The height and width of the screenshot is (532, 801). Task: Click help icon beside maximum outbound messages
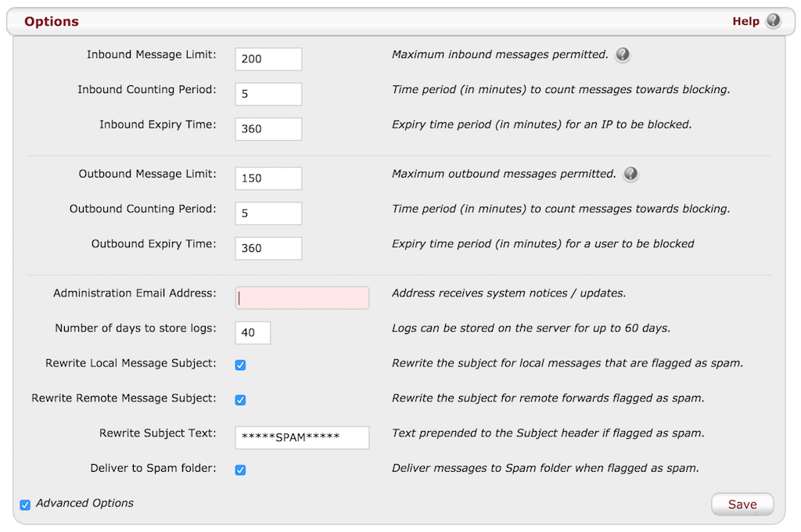630,174
